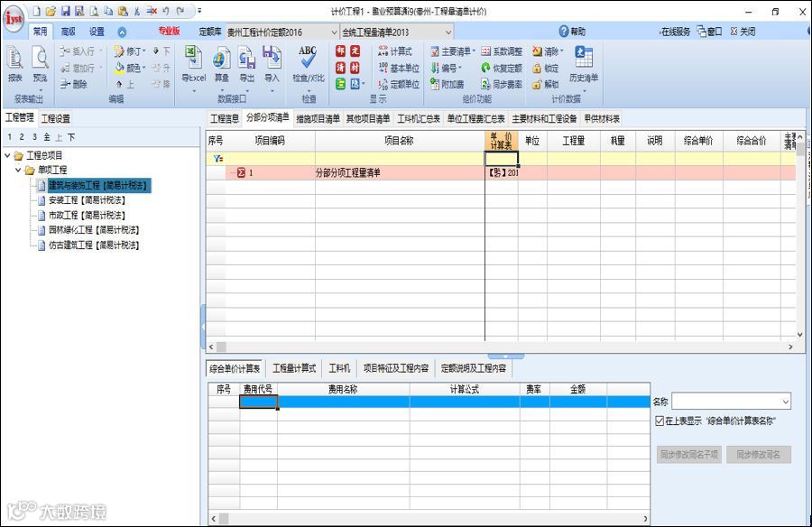This screenshot has width=812, height=527.
Task: Click the Redo arrow in quick toolbar
Action: point(180,11)
